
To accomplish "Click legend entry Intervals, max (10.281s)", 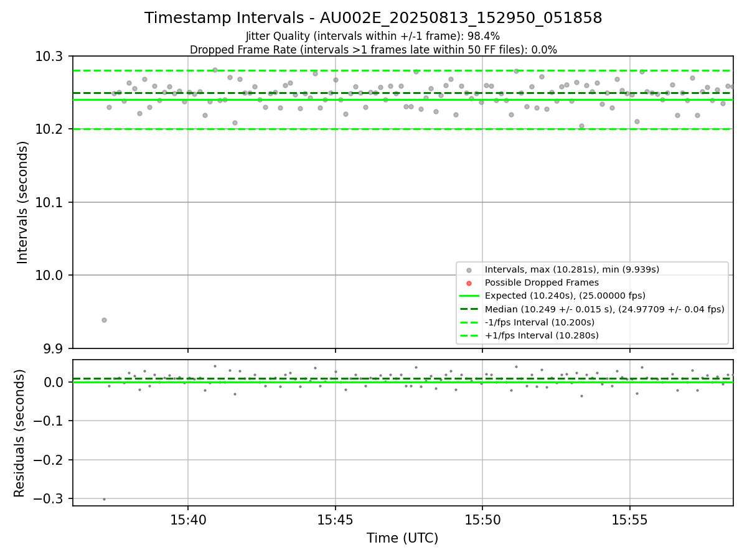I will tap(572, 269).
